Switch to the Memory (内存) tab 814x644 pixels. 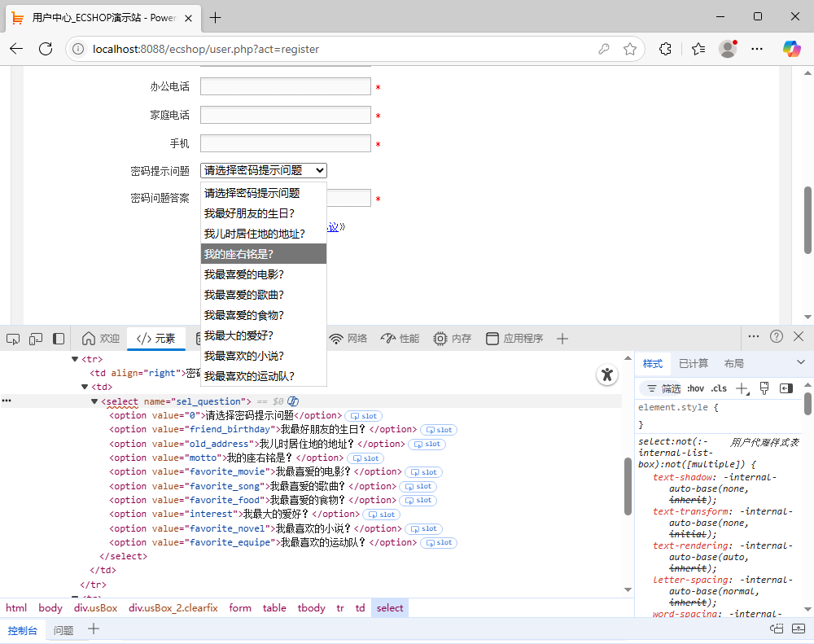tap(452, 339)
